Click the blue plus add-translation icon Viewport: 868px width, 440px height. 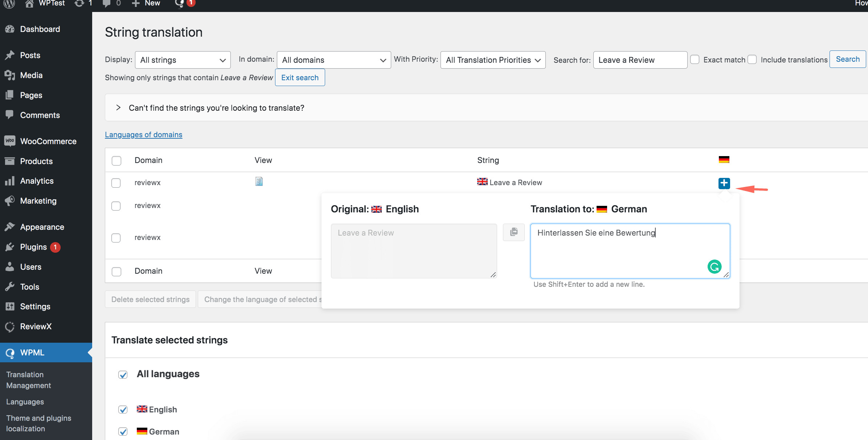pos(724,183)
